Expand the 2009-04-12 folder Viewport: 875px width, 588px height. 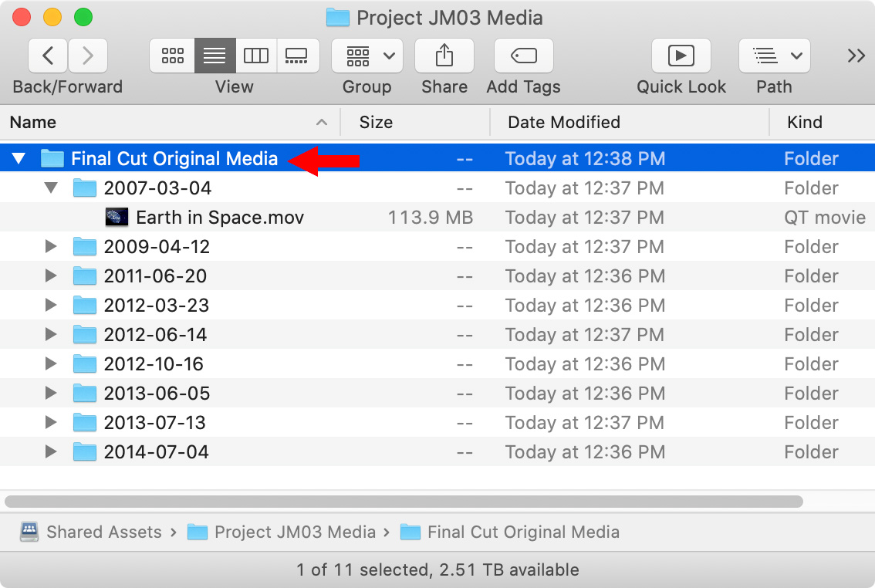point(51,246)
